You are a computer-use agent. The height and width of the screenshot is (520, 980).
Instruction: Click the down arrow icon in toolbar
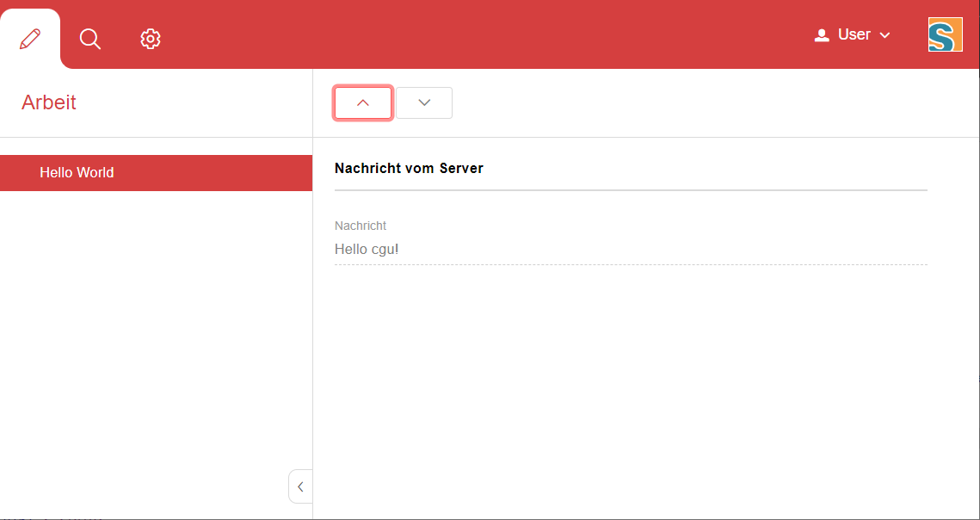(x=424, y=102)
